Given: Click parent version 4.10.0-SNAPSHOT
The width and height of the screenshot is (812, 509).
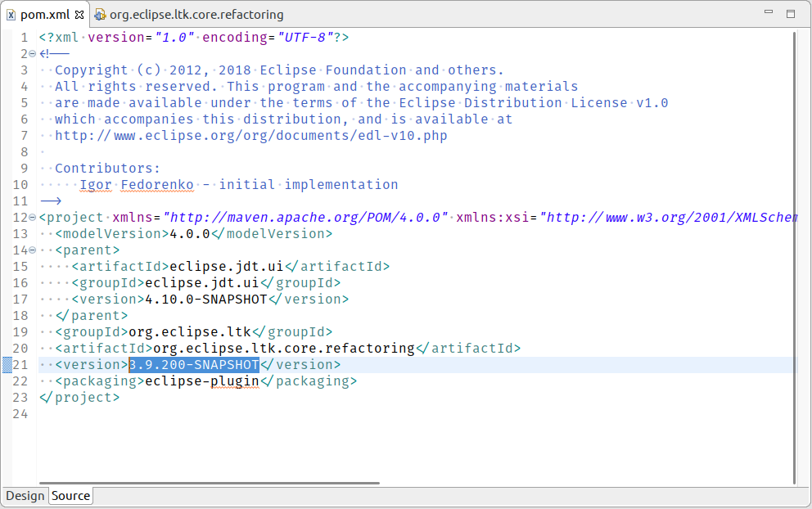Looking at the screenshot, I should pyautogui.click(x=206, y=300).
